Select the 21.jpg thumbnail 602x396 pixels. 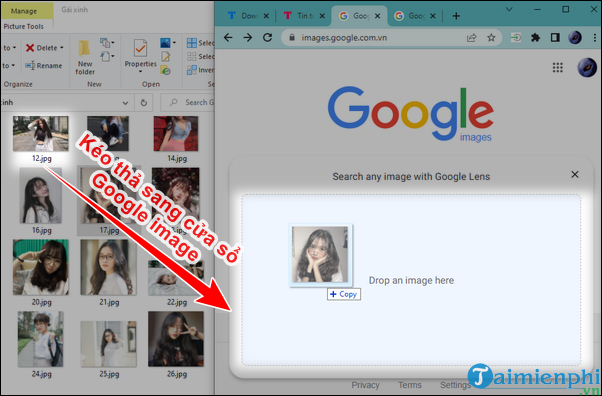coord(108,267)
